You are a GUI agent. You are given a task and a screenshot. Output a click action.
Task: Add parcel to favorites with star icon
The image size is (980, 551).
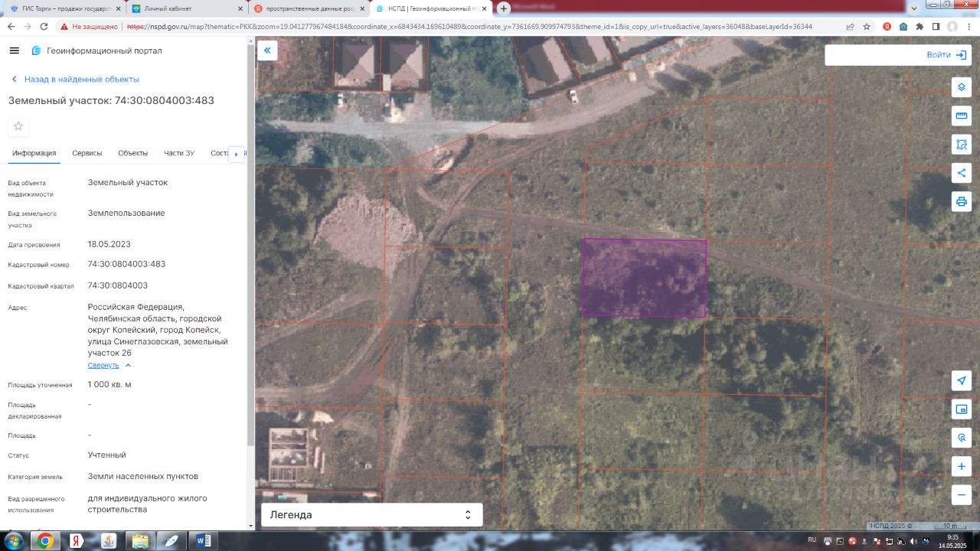tap(18, 126)
